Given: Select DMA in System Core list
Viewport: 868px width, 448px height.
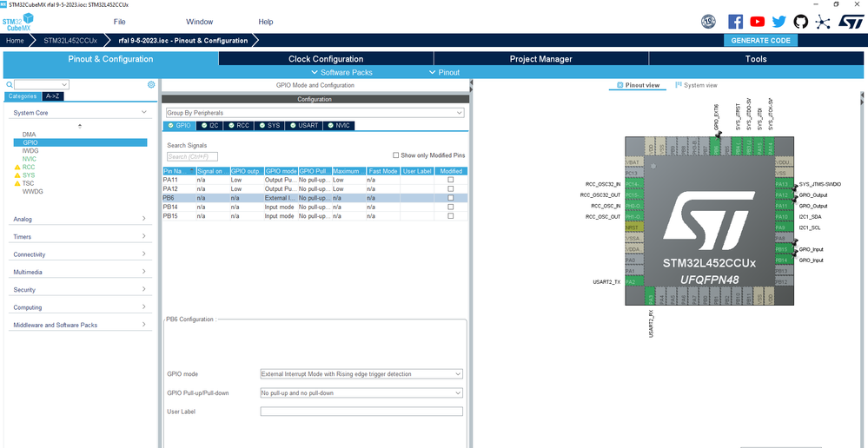Looking at the screenshot, I should [x=29, y=135].
